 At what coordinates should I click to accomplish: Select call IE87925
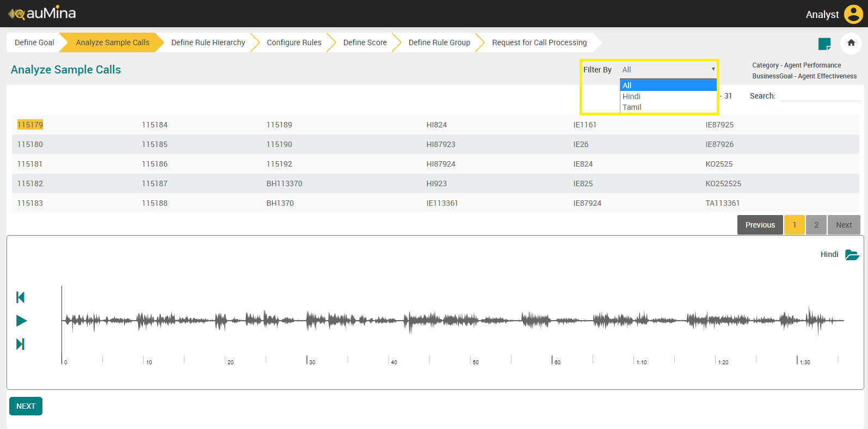(719, 125)
